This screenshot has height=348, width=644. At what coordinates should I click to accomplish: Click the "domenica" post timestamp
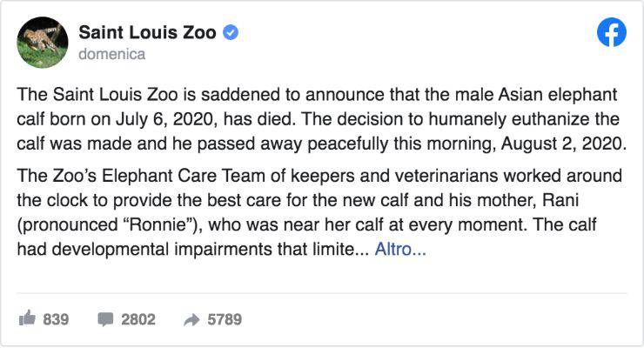point(111,54)
